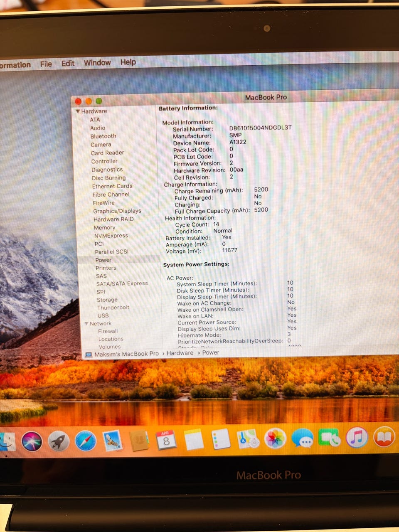399x532 pixels.
Task: Open System Information app menu
Action: click(15, 65)
